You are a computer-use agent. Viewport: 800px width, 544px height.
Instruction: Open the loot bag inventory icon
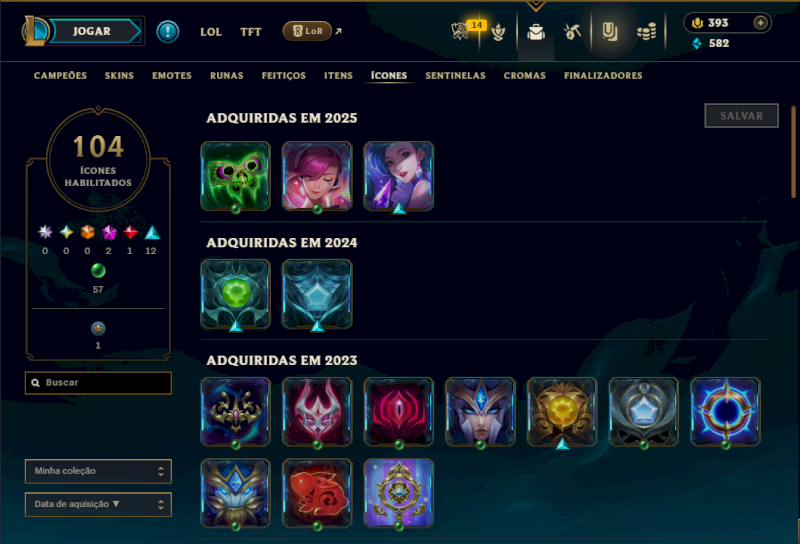click(x=536, y=32)
